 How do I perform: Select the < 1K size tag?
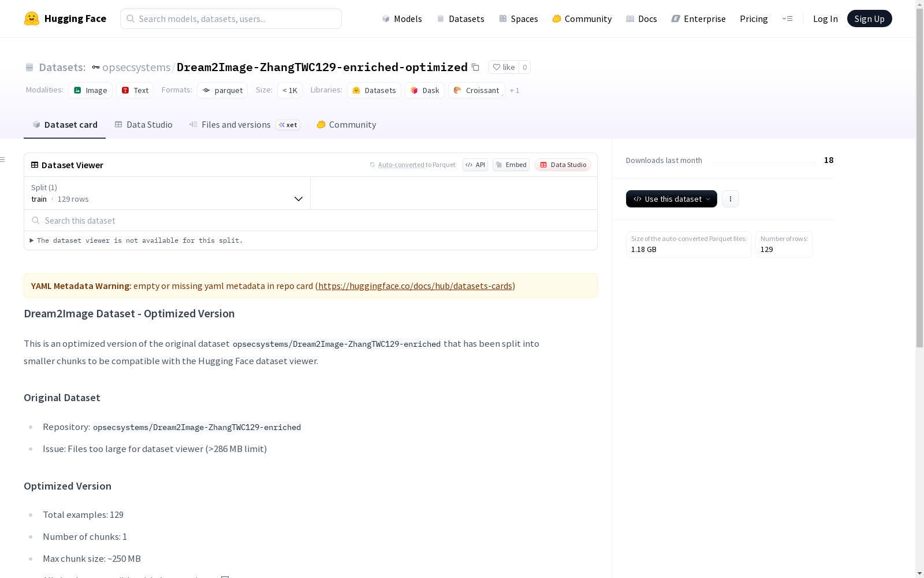pos(290,90)
